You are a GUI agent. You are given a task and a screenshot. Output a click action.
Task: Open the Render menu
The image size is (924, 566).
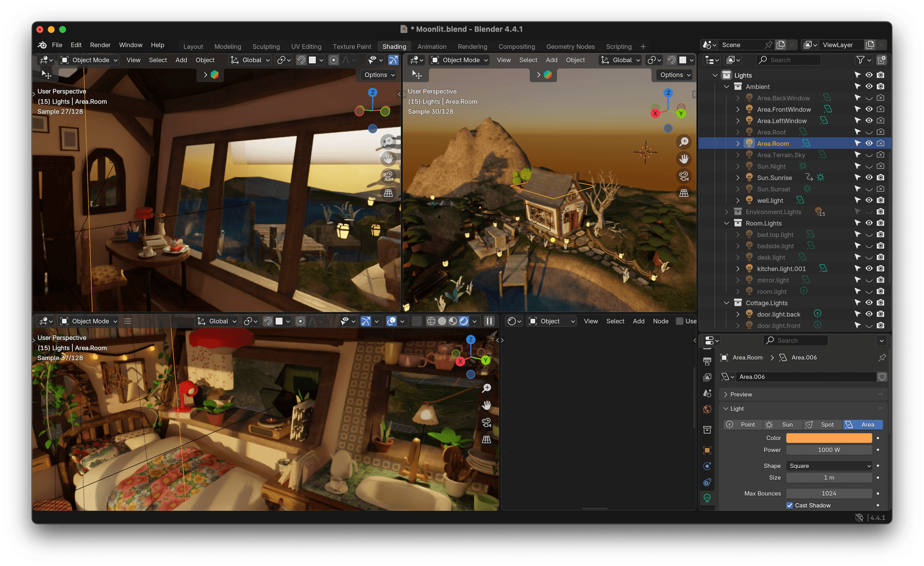[100, 45]
